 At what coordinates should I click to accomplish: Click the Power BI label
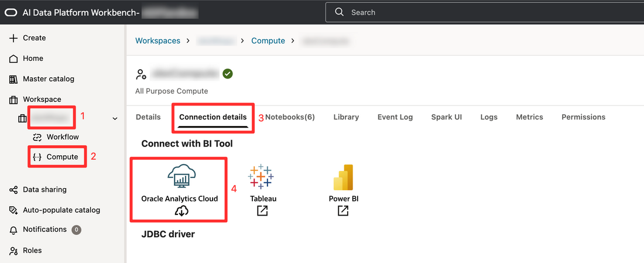click(344, 199)
